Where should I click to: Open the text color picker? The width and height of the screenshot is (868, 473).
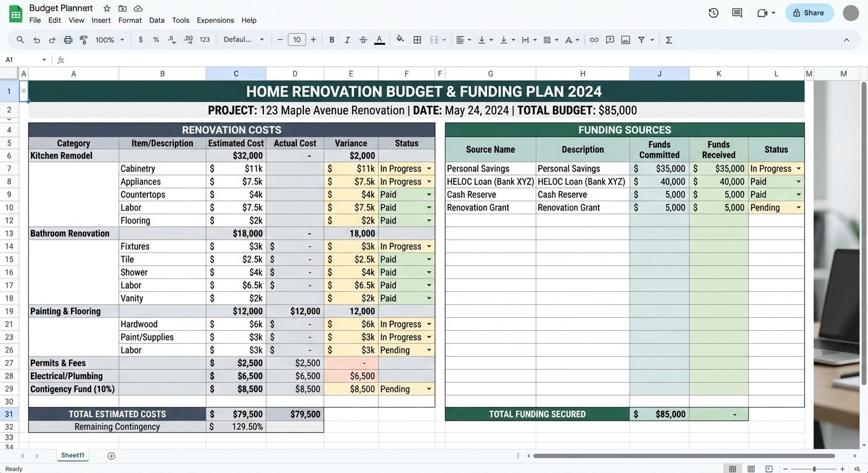[380, 39]
